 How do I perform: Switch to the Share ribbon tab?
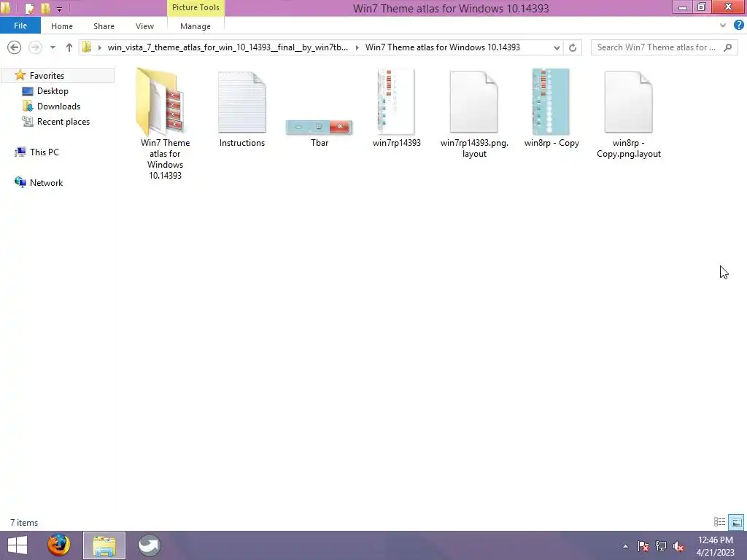[104, 26]
